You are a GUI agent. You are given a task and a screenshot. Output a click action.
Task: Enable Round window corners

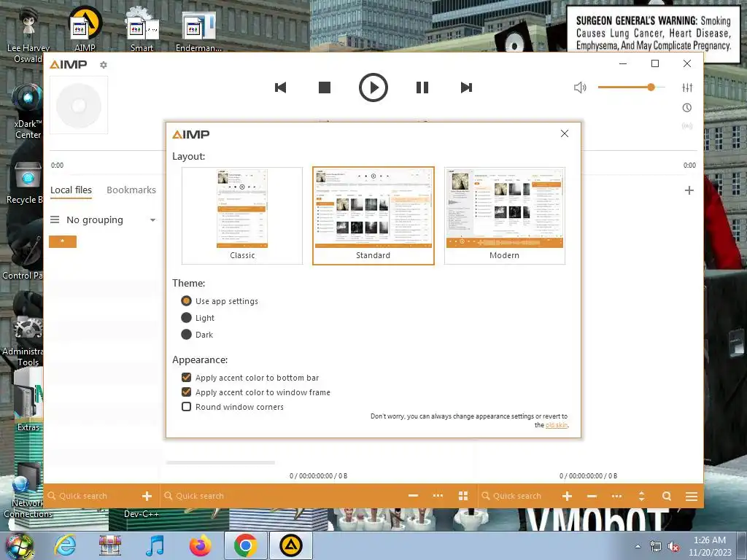[233, 407]
